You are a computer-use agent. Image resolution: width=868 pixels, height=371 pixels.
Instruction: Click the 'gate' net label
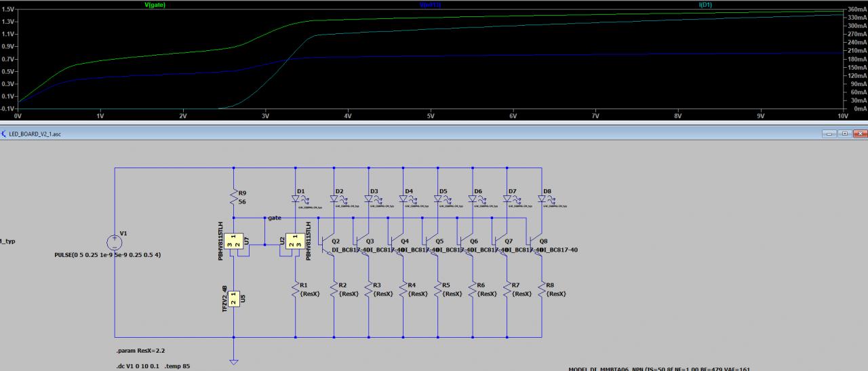point(274,218)
